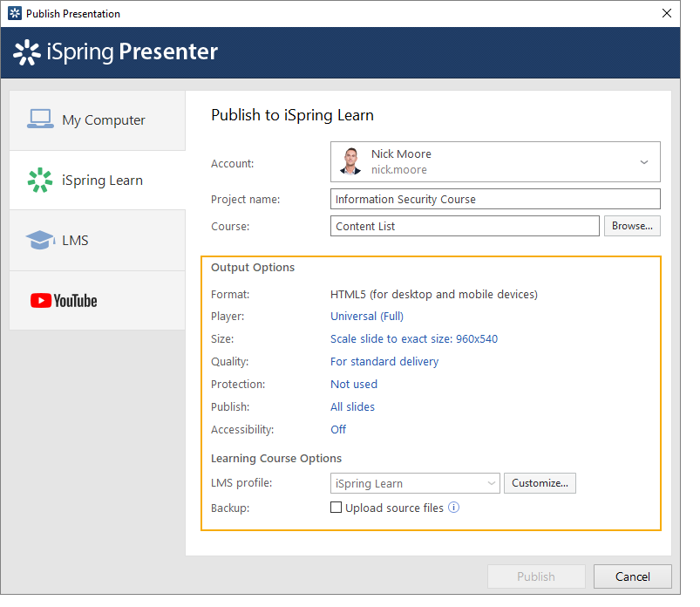Click the Account: field label
This screenshot has width=700, height=607.
point(232,163)
